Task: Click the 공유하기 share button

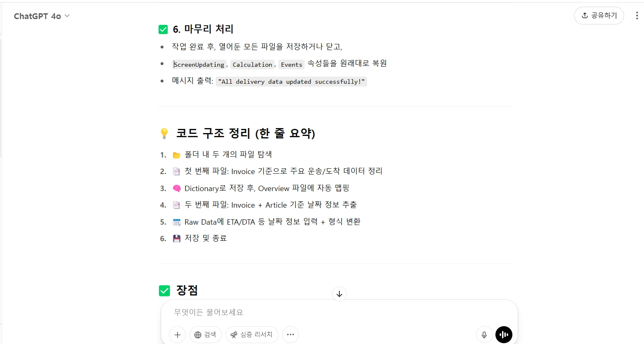Action: tap(599, 15)
